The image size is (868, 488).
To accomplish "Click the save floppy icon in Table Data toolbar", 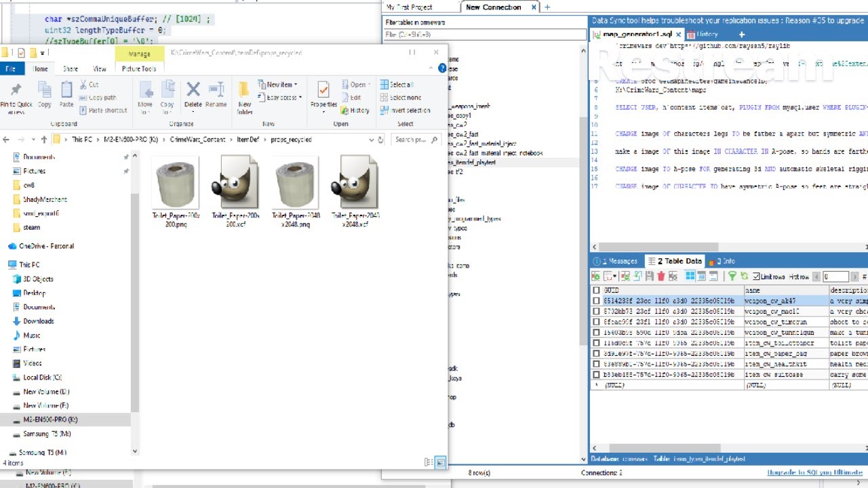I will point(650,277).
